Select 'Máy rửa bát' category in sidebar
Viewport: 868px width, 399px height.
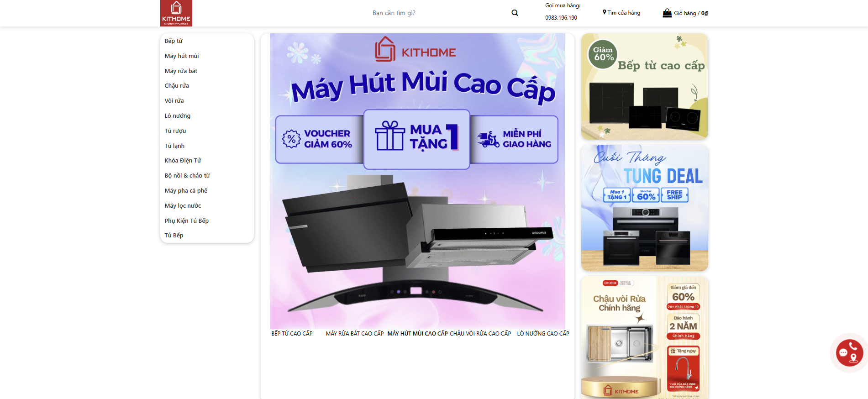pos(181,71)
